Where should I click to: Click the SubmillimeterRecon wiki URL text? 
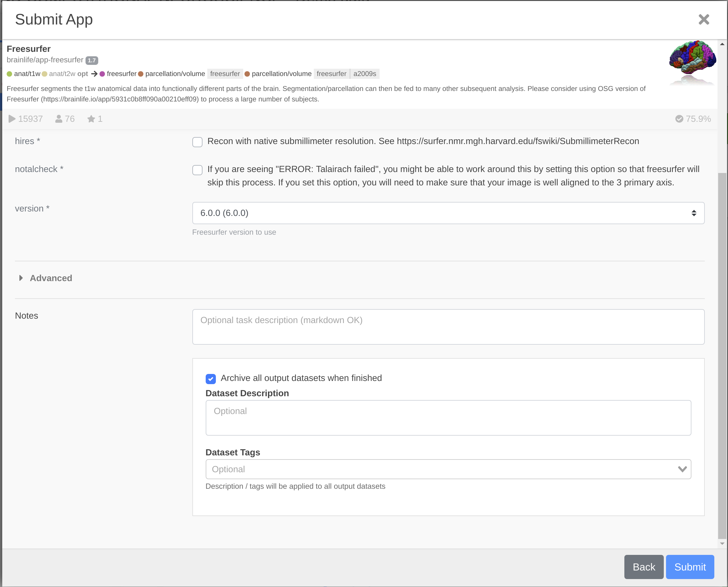[518, 141]
